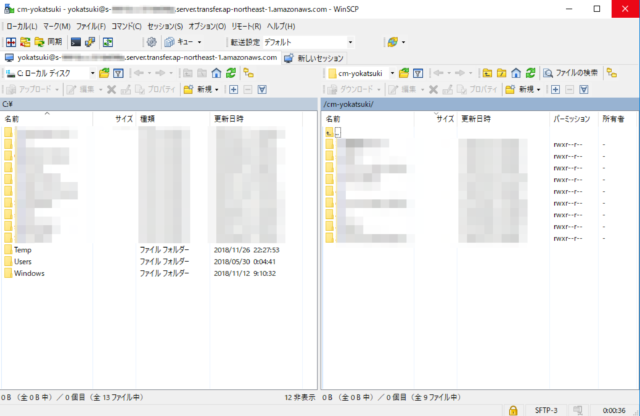
Task: Click remote unselect files minus icon
Action: [x=570, y=89]
